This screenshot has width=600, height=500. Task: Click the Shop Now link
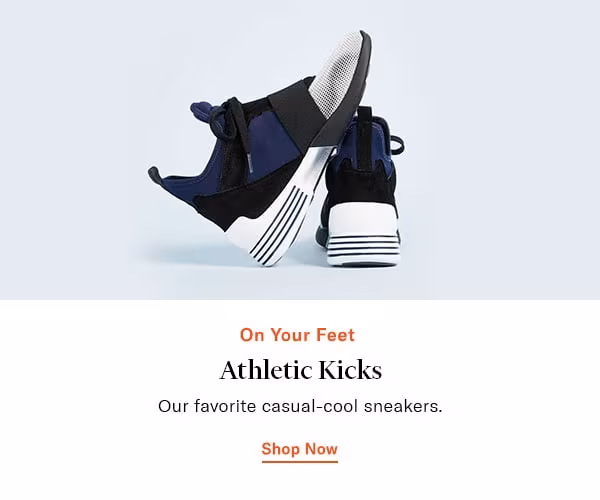300,449
